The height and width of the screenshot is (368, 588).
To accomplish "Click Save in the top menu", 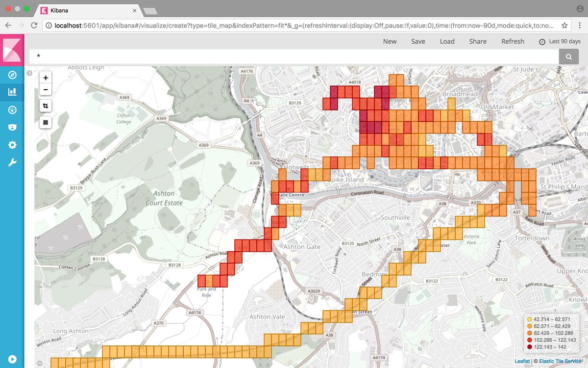I will 418,41.
